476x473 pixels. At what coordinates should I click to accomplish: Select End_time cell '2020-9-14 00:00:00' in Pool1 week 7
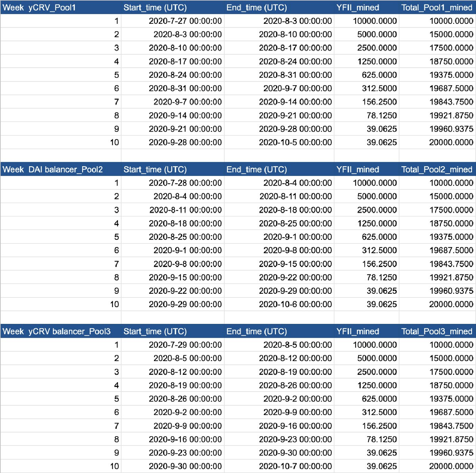(279, 102)
